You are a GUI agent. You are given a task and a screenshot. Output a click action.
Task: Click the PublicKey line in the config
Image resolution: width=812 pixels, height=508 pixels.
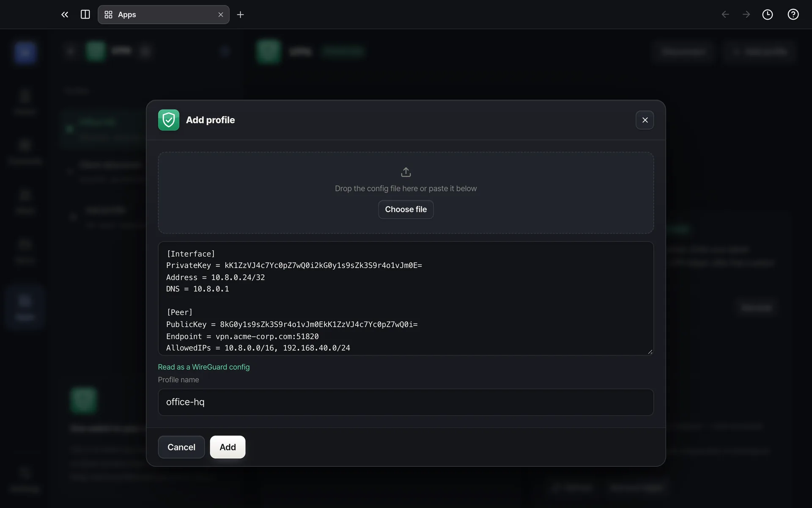(x=292, y=324)
